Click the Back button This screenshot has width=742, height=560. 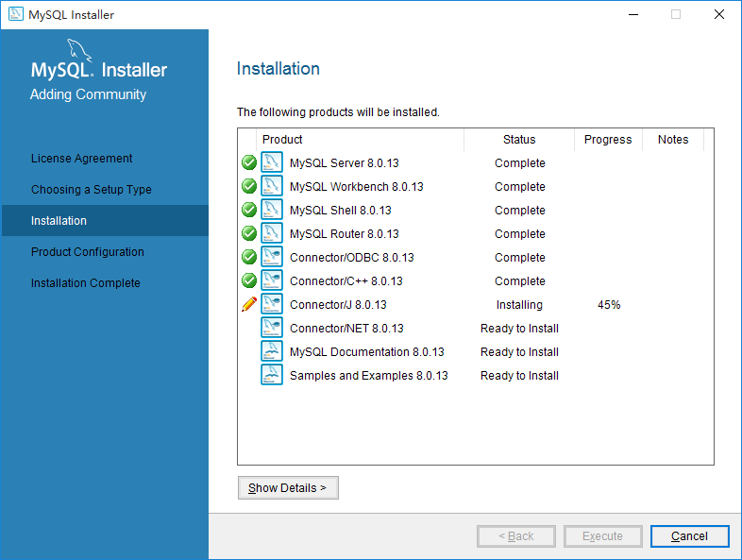coord(516,536)
